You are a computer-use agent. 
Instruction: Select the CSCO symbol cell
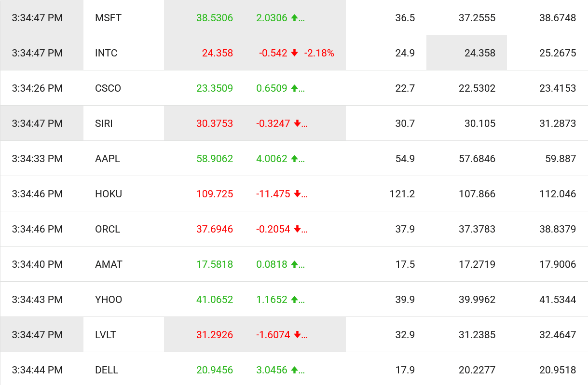pos(123,88)
